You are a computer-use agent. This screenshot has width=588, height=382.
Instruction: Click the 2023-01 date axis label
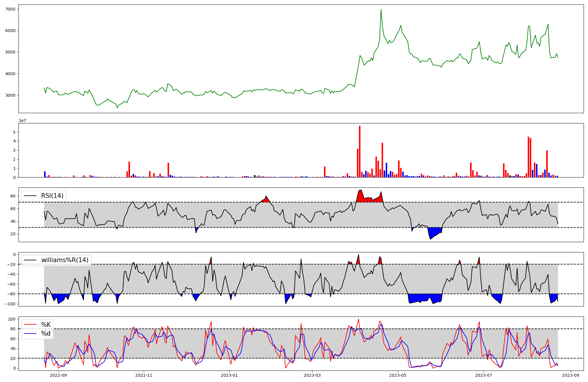(x=229, y=375)
